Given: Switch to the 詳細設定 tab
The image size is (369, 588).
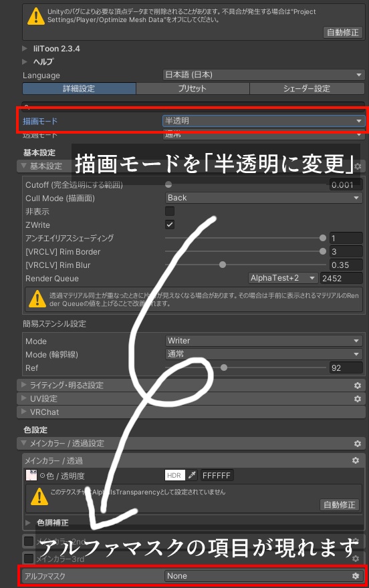Looking at the screenshot, I should [x=79, y=88].
